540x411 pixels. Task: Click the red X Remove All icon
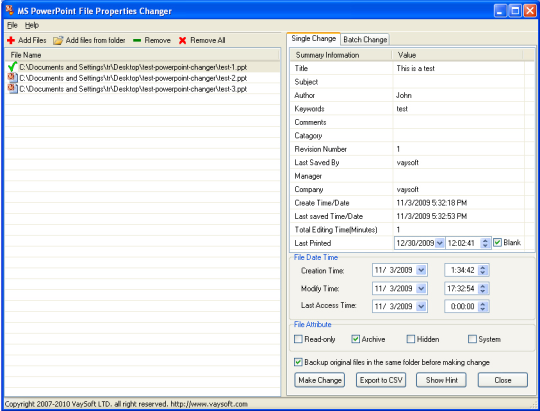[x=183, y=40]
